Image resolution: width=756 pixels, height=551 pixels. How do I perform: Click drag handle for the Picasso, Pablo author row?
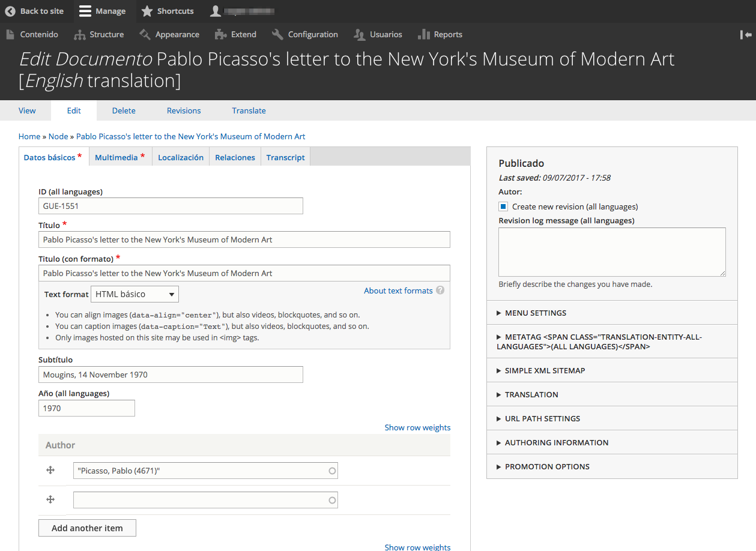pos(51,471)
